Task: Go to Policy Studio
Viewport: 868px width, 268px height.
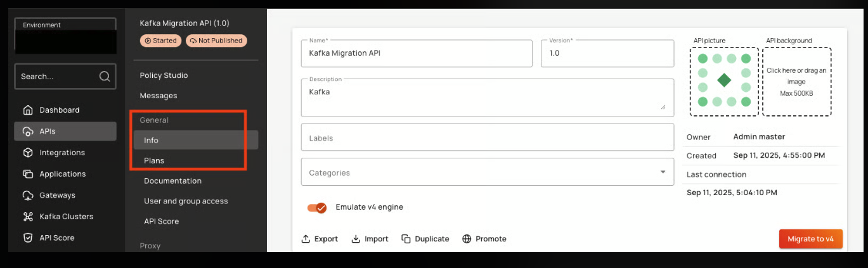Action: pyautogui.click(x=164, y=75)
